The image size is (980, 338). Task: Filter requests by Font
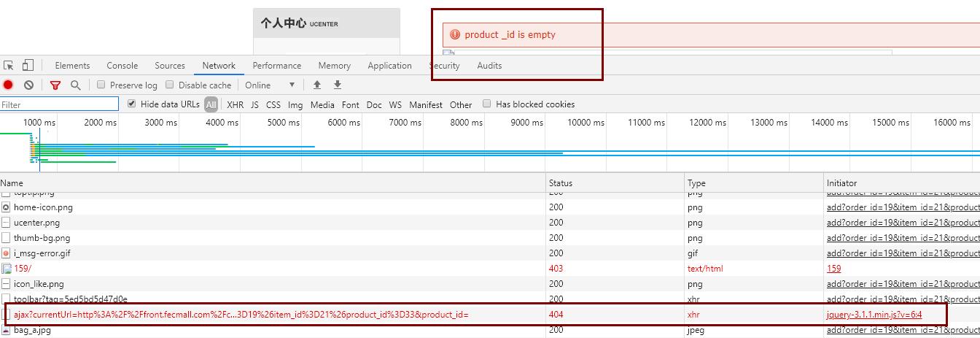[351, 104]
